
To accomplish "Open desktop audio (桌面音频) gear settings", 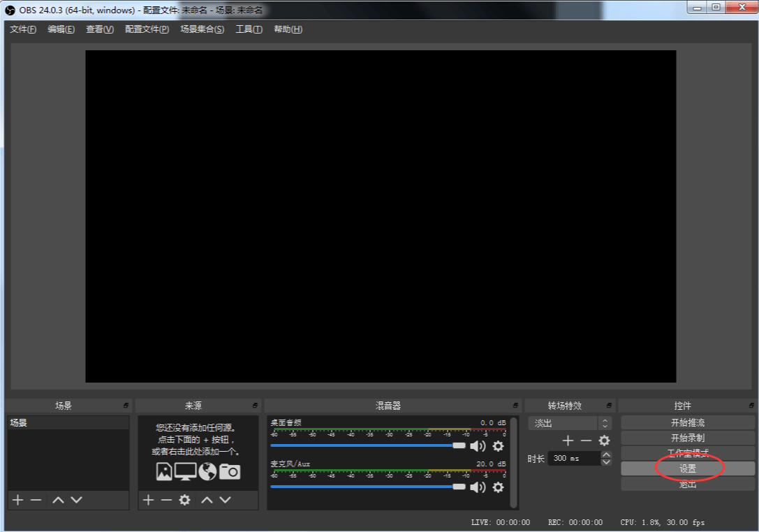I will point(498,446).
